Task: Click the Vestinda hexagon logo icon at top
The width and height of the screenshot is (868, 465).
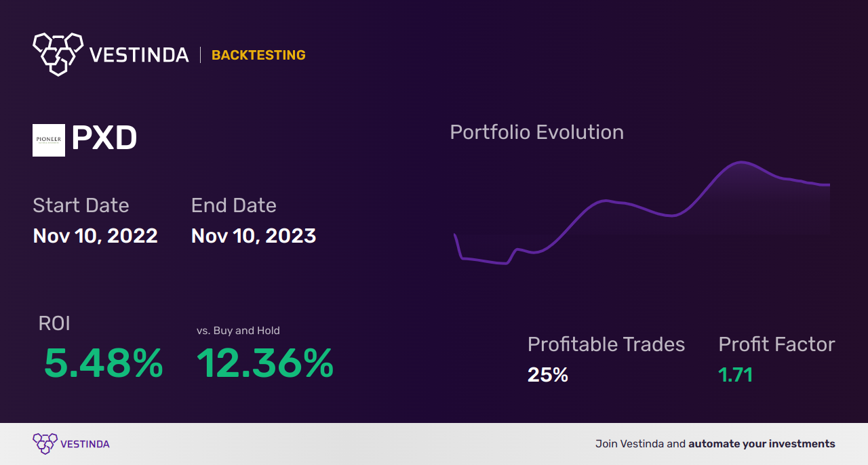Action: click(x=58, y=54)
